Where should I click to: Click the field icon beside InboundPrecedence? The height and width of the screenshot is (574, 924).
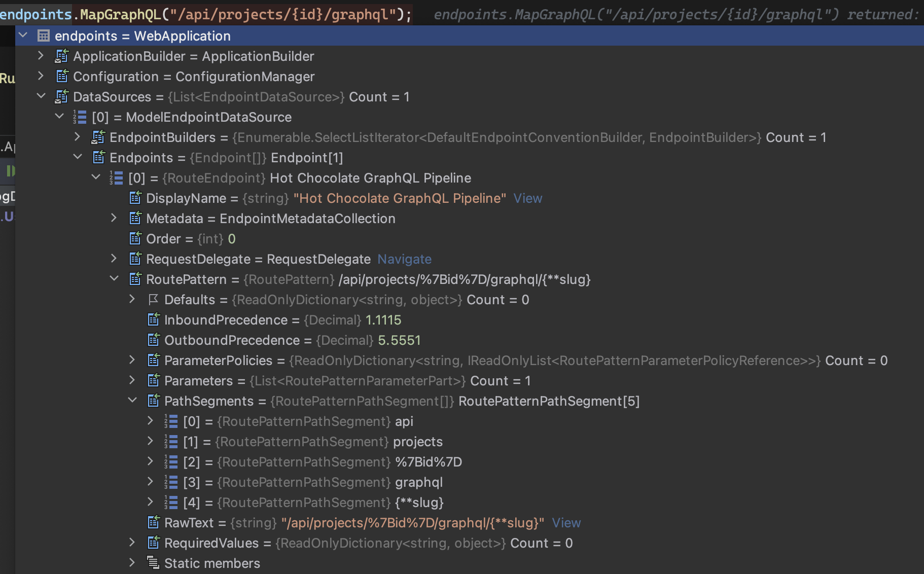pos(153,319)
